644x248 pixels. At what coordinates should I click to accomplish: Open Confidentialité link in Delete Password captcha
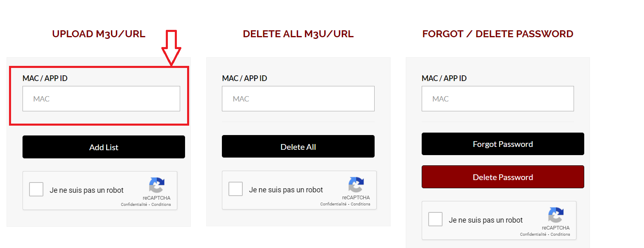(x=533, y=234)
